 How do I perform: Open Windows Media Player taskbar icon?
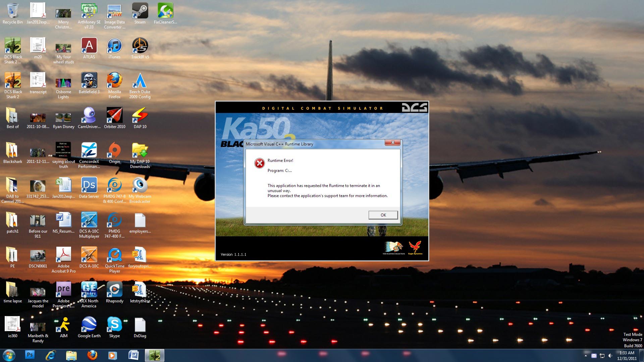click(x=113, y=355)
